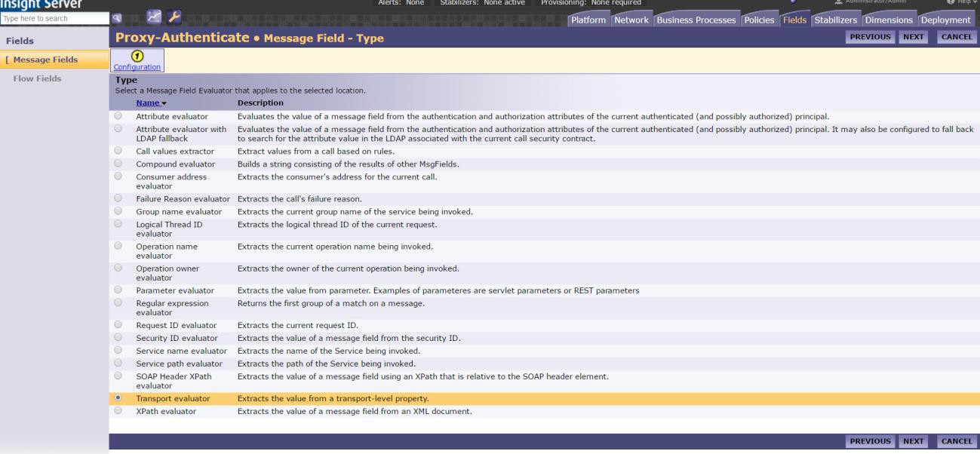Select Attribute evaluator radio button

click(x=118, y=116)
